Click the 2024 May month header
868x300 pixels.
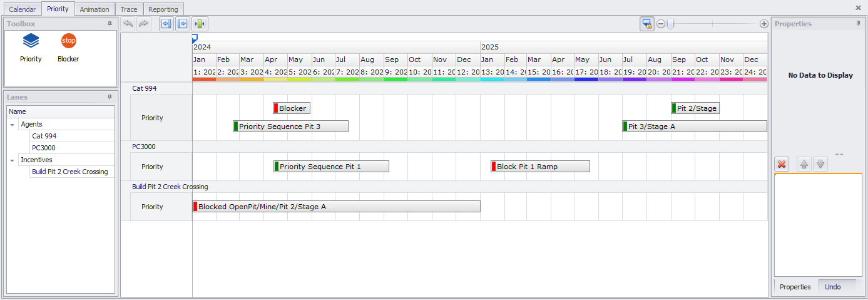coord(300,59)
